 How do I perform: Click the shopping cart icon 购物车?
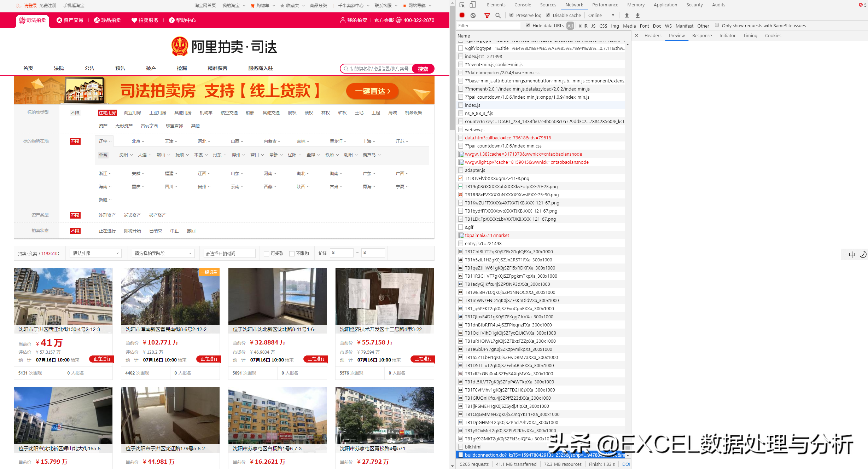252,6
